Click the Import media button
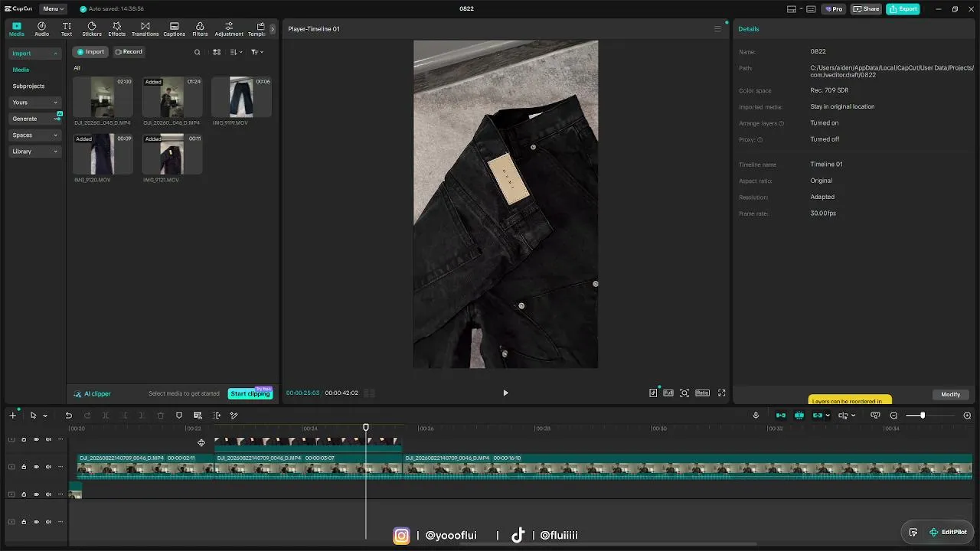 90,52
